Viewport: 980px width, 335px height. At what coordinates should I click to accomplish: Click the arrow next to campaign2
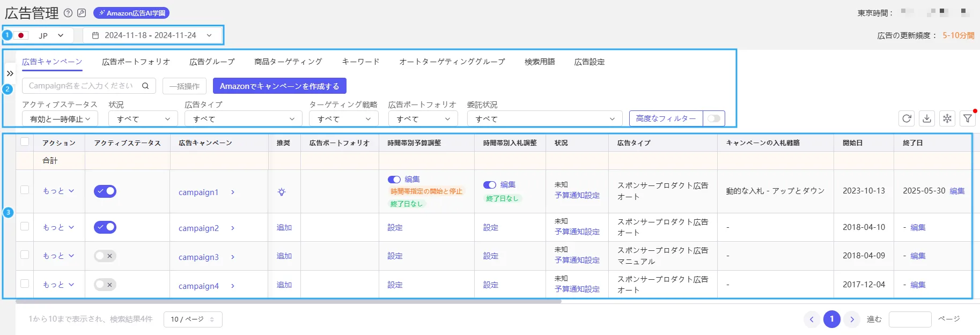click(233, 228)
